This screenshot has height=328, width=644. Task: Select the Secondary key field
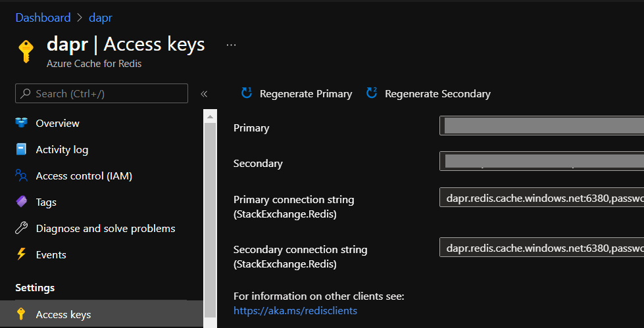pyautogui.click(x=541, y=161)
